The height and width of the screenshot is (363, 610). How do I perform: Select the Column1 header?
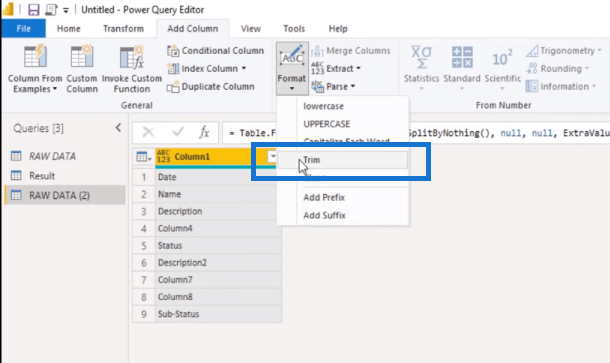(192, 156)
